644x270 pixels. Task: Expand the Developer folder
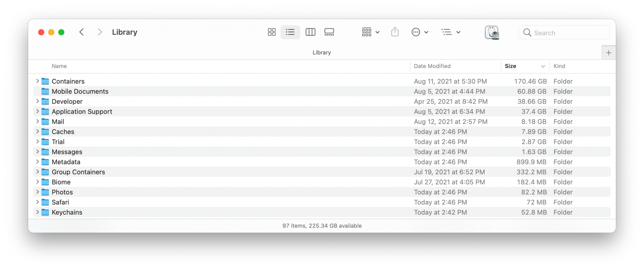click(x=37, y=101)
